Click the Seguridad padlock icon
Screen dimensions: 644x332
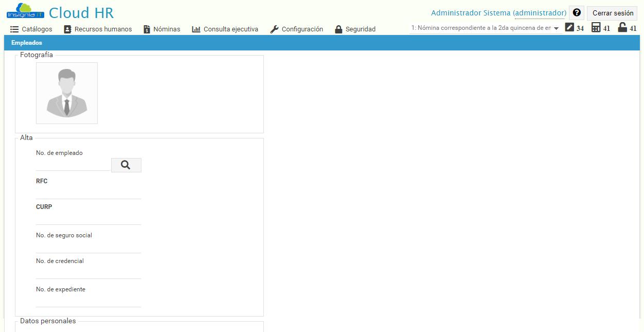[x=339, y=29]
